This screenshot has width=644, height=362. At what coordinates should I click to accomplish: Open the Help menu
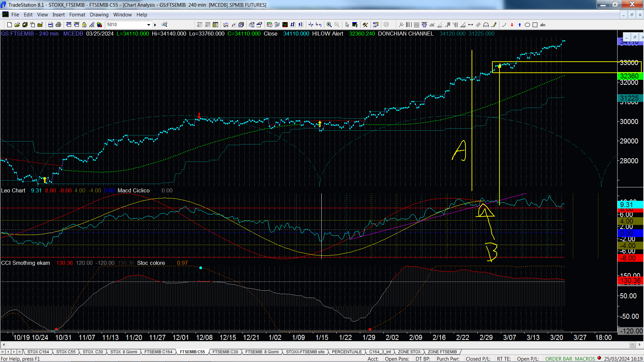[x=142, y=15]
